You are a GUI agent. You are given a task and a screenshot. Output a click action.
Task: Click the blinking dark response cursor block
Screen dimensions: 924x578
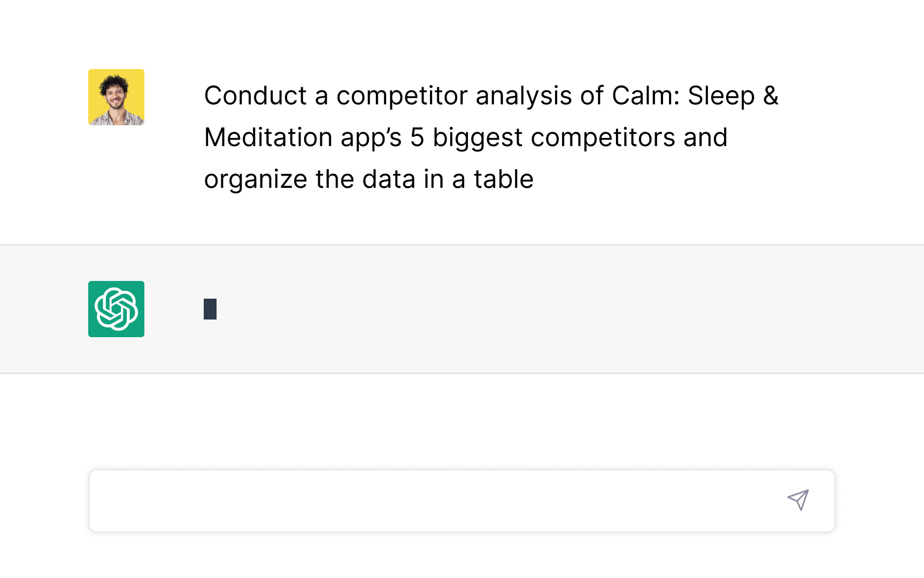tap(210, 309)
